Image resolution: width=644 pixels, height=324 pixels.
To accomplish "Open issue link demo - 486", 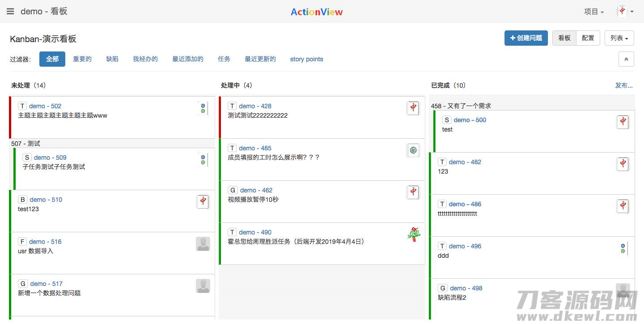I will click(465, 204).
